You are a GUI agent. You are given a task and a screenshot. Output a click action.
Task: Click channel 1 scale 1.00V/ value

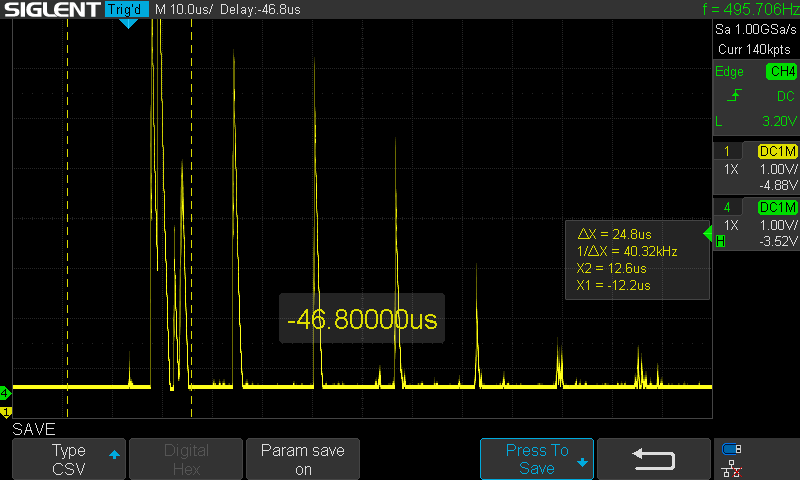(x=778, y=169)
